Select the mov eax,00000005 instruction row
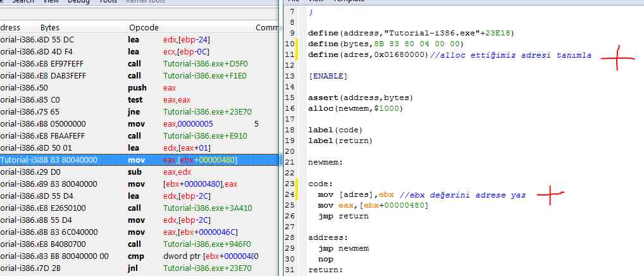644x276 pixels. pyautogui.click(x=139, y=123)
